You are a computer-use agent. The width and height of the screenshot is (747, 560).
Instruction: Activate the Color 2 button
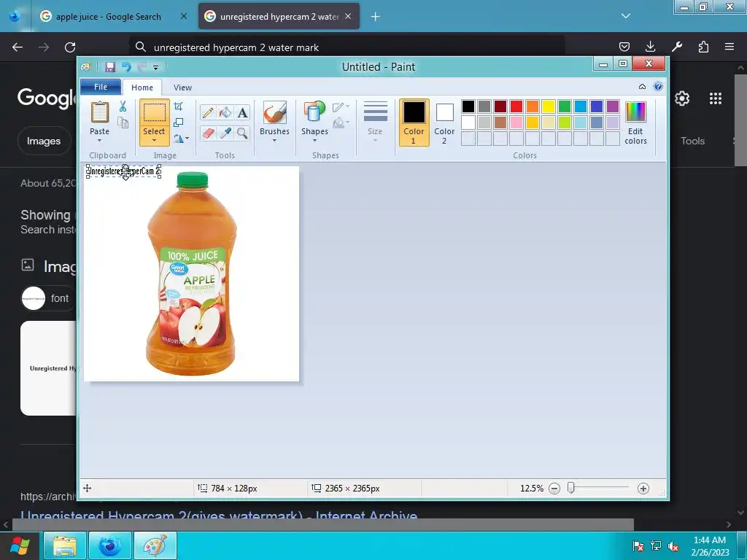[444, 122]
